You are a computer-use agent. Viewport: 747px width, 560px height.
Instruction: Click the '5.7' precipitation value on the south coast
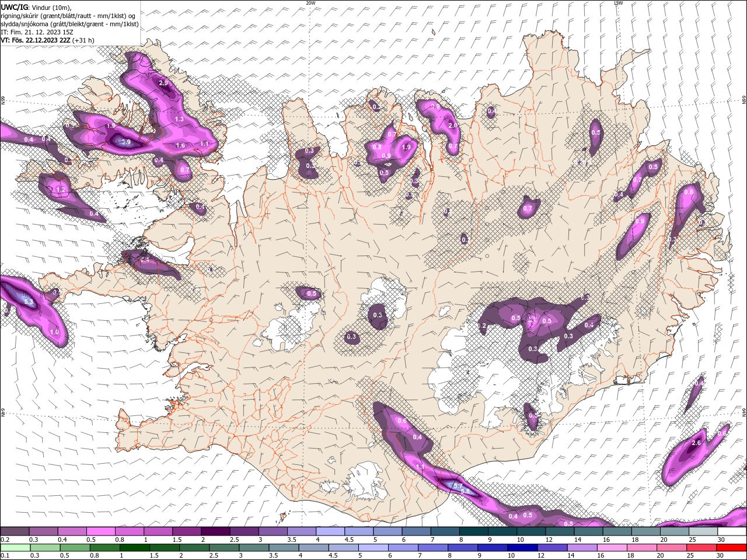coord(458,486)
